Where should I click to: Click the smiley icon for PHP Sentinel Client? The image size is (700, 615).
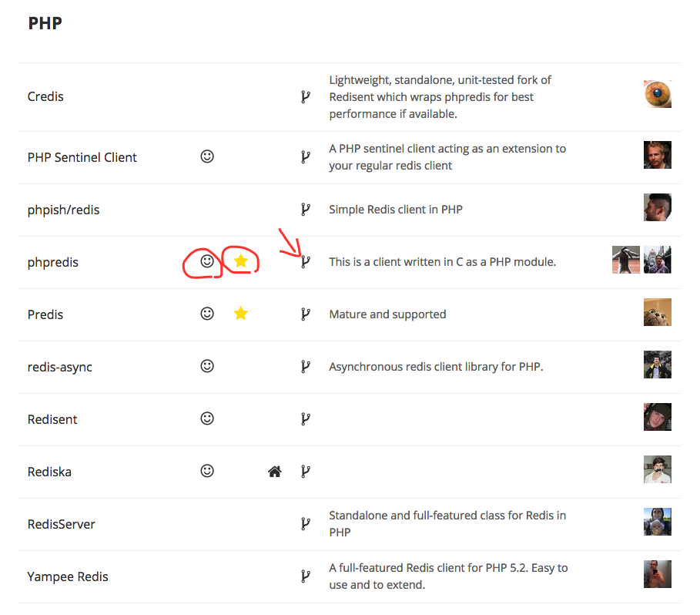(207, 156)
